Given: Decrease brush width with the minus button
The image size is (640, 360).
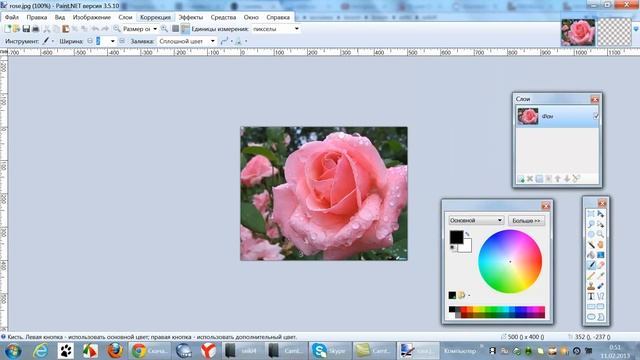Looking at the screenshot, I should click(x=90, y=41).
